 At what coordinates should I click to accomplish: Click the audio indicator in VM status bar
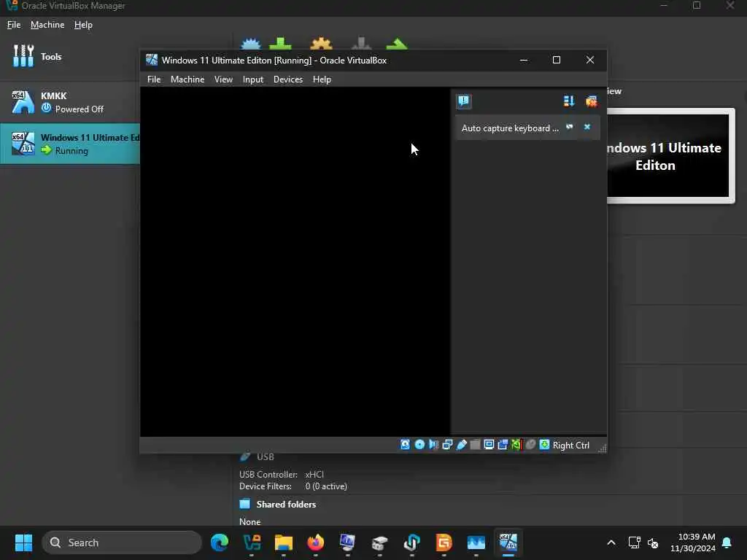[x=433, y=445]
